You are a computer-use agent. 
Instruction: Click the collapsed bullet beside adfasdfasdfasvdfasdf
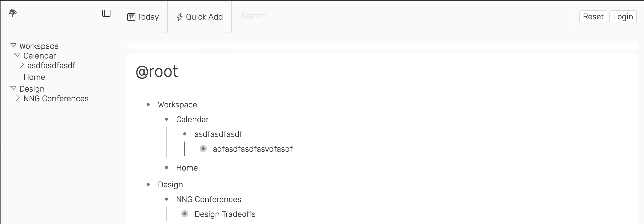pos(203,149)
